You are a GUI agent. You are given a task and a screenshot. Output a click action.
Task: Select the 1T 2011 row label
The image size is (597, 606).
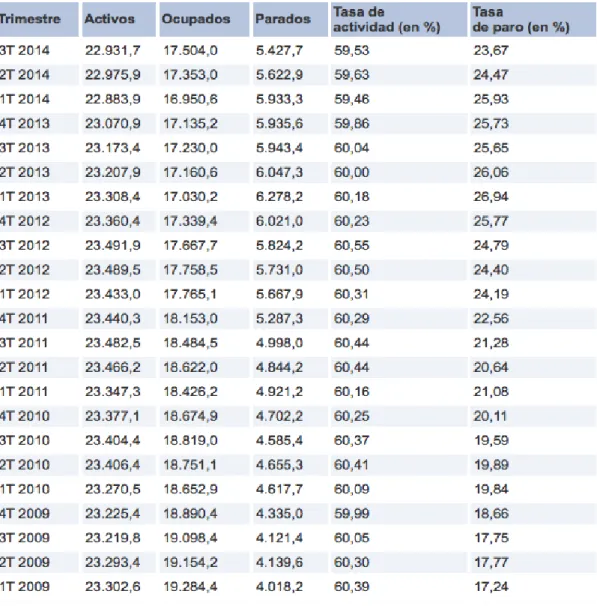click(x=24, y=392)
